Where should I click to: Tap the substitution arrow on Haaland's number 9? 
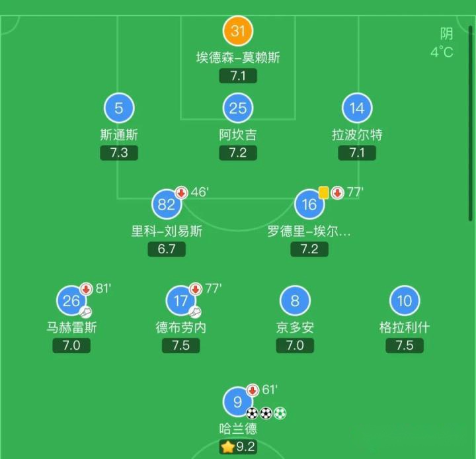click(253, 390)
